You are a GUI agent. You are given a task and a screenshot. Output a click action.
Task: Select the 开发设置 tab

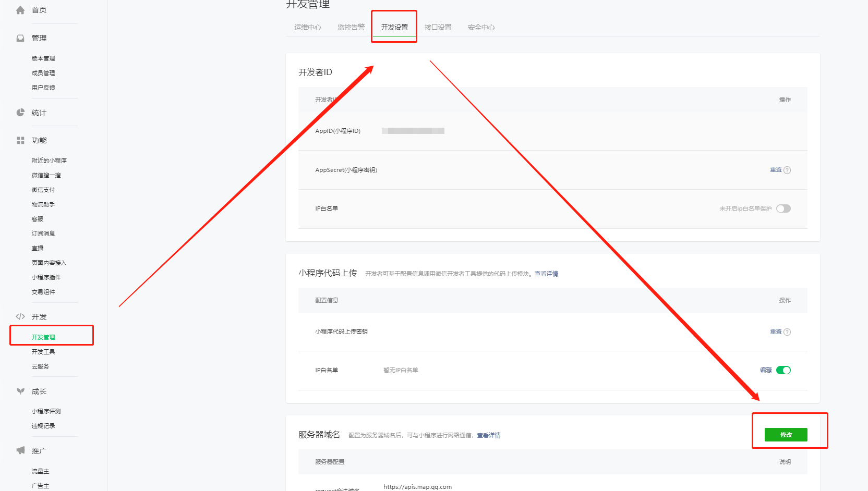coord(394,27)
